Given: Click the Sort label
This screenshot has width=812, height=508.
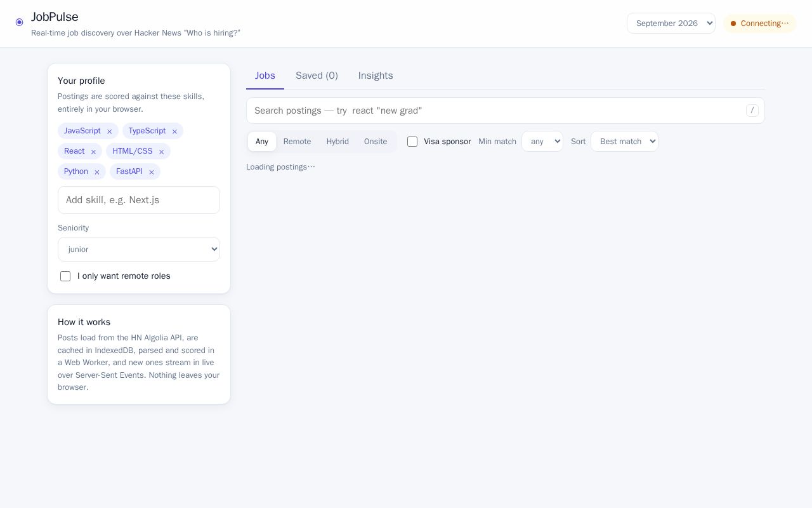Looking at the screenshot, I should pos(578,142).
